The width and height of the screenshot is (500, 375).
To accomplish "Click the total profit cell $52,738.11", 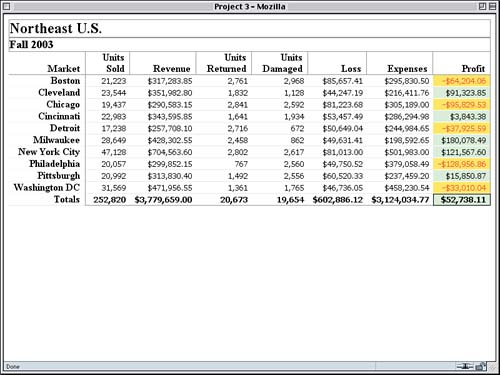I will [x=462, y=200].
